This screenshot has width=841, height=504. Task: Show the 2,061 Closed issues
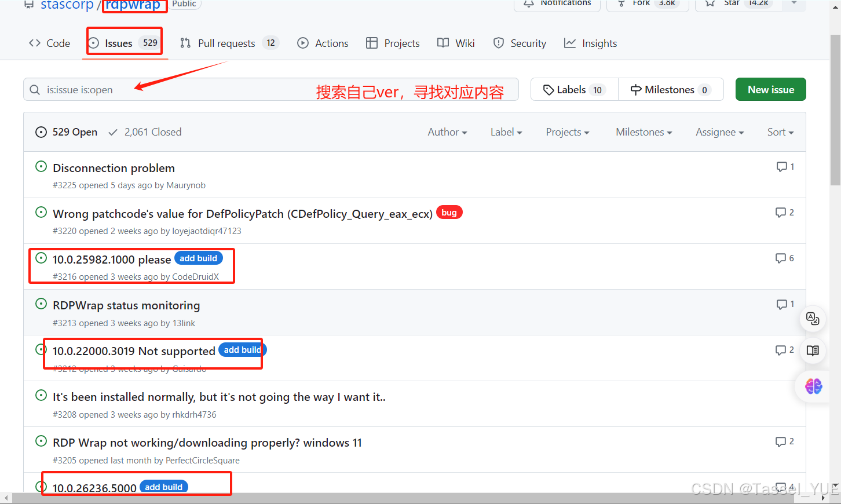145,132
